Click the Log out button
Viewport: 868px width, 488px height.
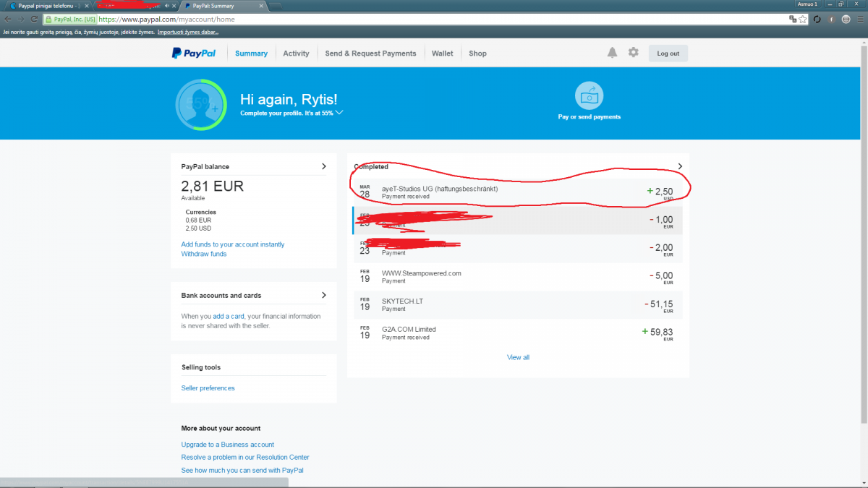click(x=668, y=53)
